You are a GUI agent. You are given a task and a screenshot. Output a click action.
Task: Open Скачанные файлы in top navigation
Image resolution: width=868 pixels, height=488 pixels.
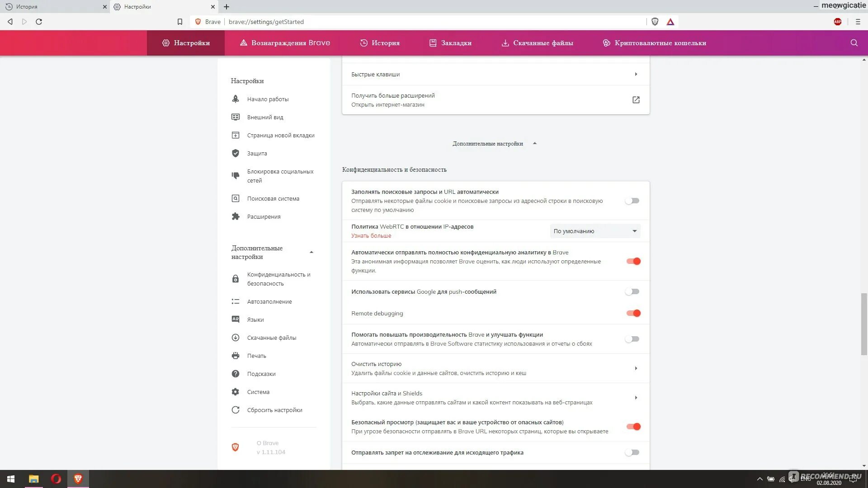pyautogui.click(x=537, y=43)
